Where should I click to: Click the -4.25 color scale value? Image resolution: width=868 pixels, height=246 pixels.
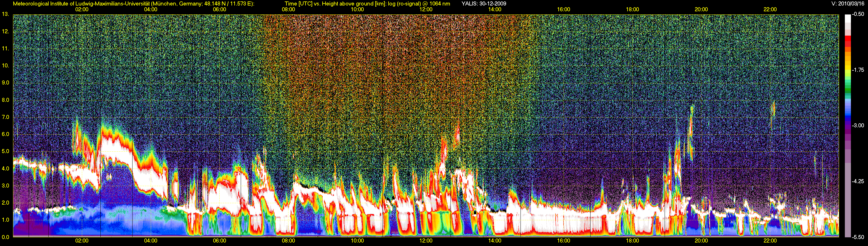858,181
